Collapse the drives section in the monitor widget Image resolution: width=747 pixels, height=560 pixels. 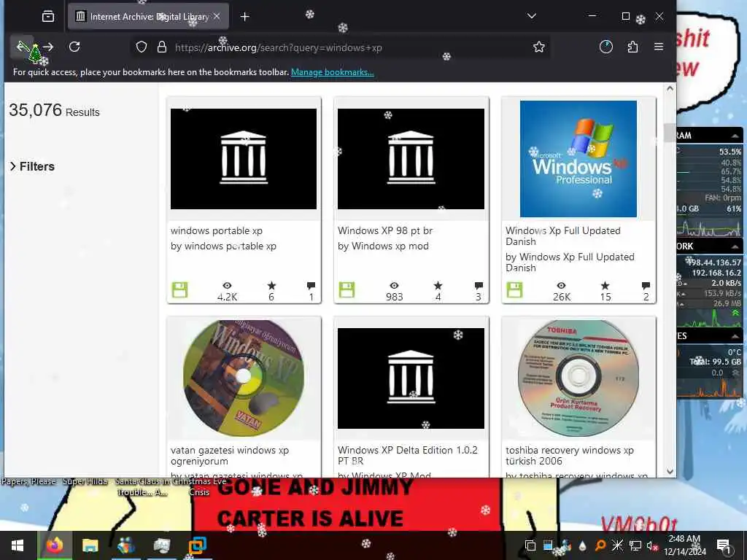coord(735,336)
